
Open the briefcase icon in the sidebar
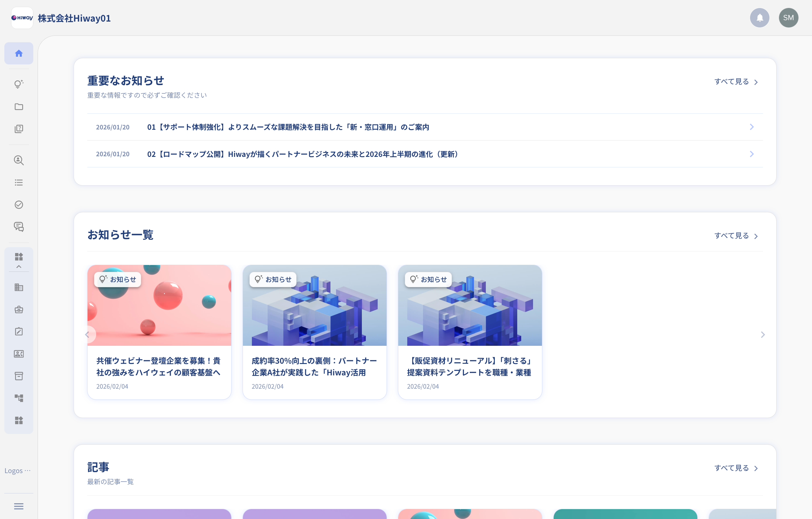pyautogui.click(x=19, y=309)
